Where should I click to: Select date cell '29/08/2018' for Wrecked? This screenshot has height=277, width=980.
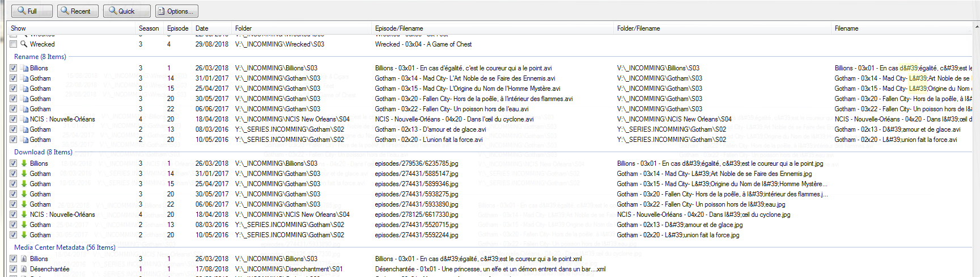[x=212, y=44]
